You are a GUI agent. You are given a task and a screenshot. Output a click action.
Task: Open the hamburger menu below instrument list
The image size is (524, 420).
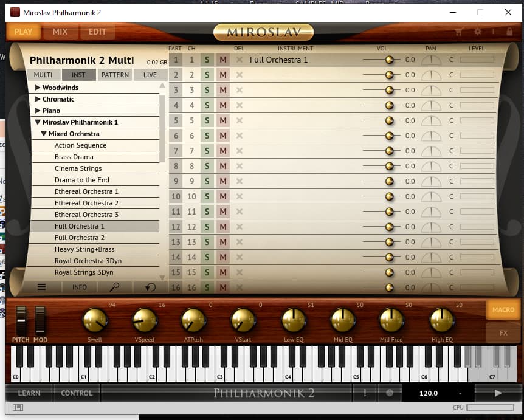41,287
